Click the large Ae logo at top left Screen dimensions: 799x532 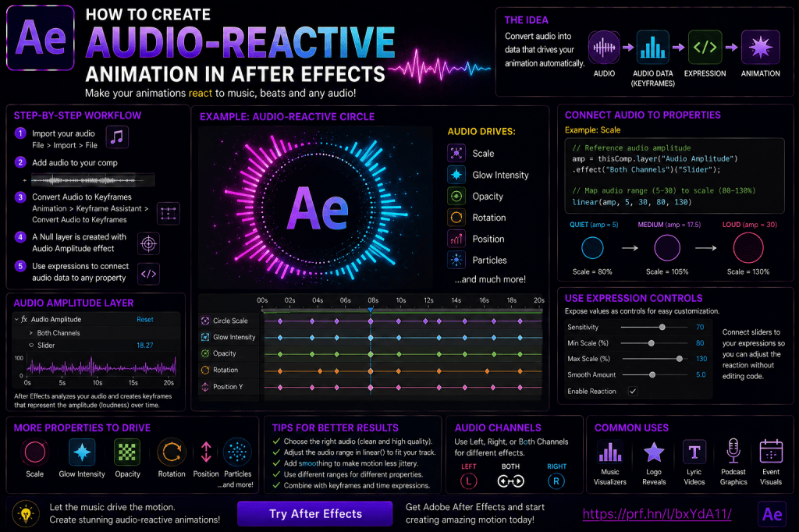pyautogui.click(x=41, y=37)
